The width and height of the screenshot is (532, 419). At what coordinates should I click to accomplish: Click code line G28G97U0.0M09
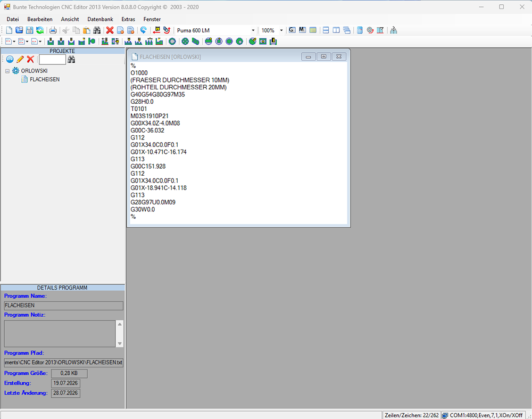pyautogui.click(x=153, y=202)
